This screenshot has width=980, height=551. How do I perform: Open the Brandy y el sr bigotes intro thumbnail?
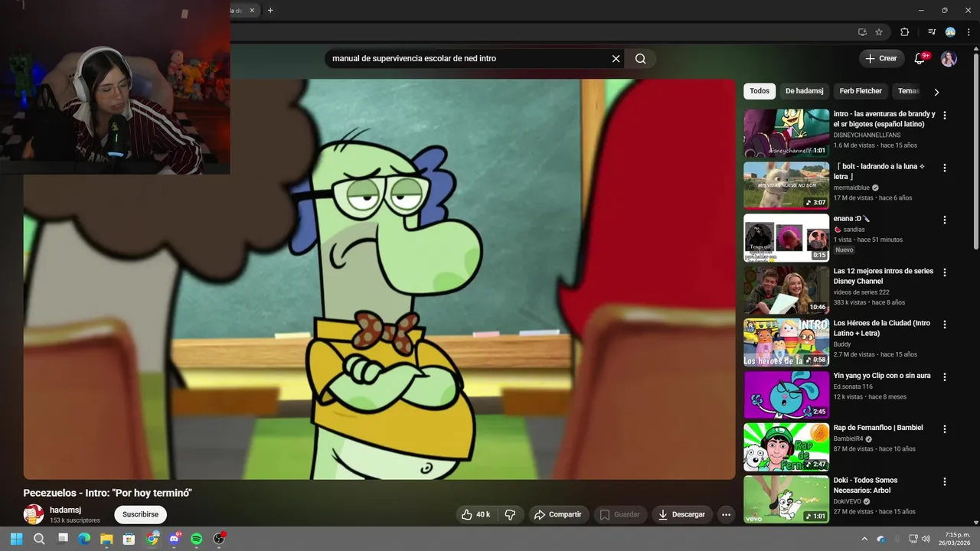coord(786,133)
